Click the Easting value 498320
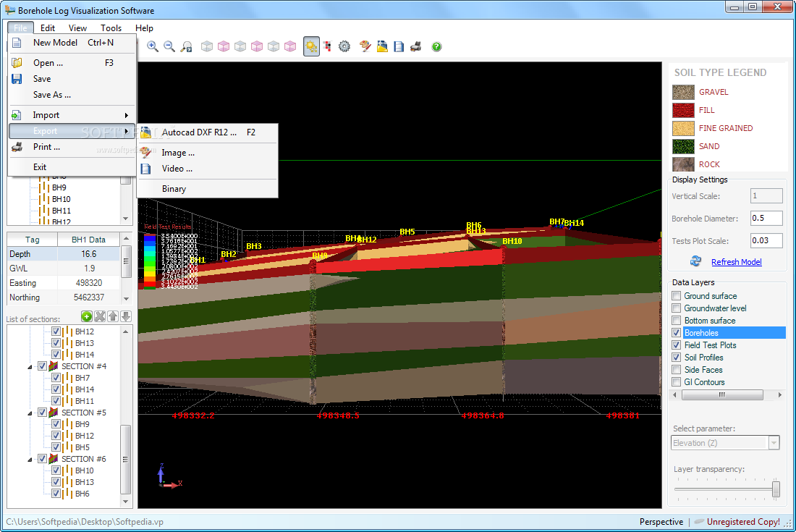This screenshot has height=532, width=796. point(89,283)
